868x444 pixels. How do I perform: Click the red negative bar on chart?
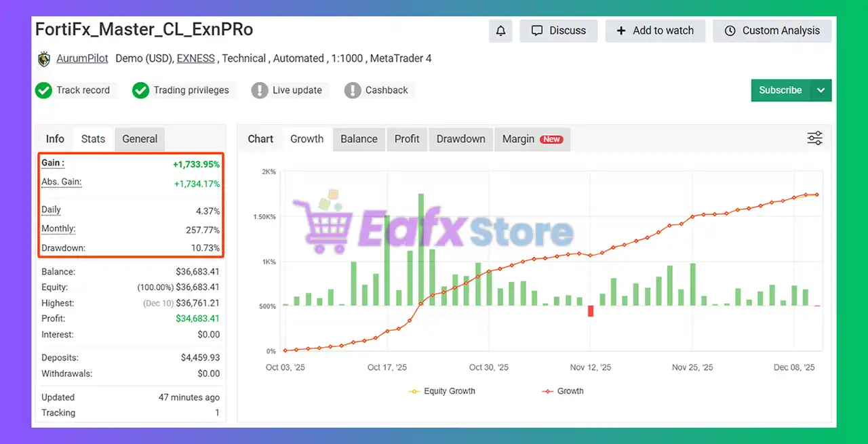[x=591, y=310]
